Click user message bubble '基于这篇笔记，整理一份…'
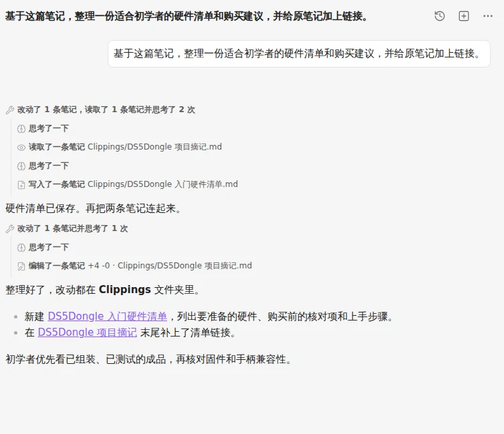Image resolution: width=504 pixels, height=434 pixels. tap(299, 53)
